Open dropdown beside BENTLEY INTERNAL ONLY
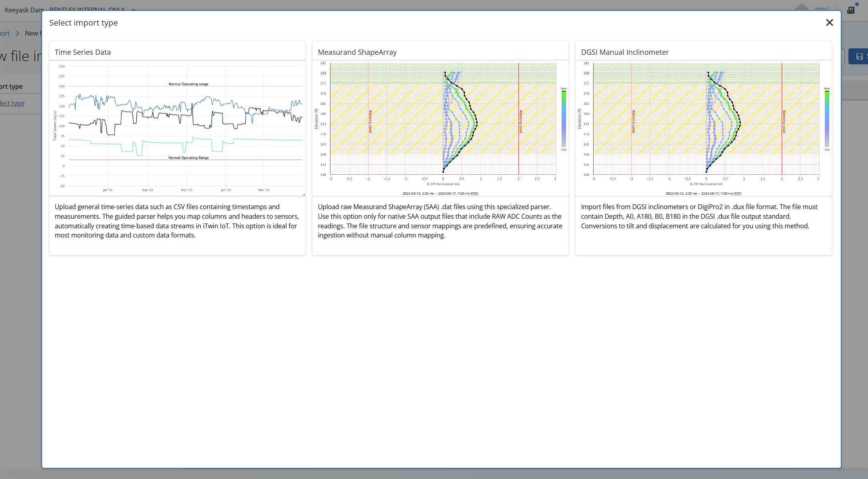Image resolution: width=868 pixels, height=479 pixels. [134, 9]
